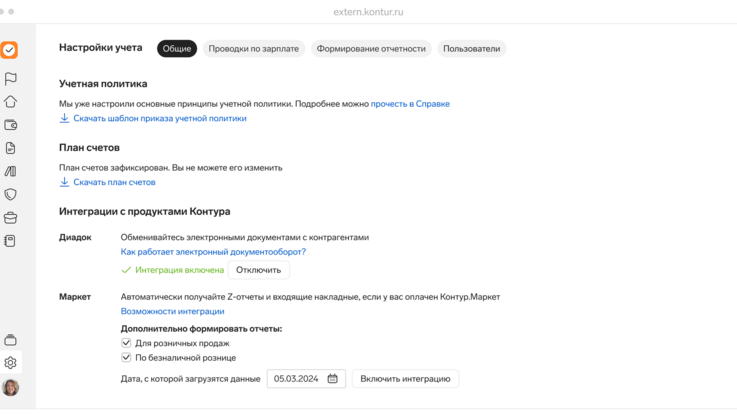Toggle "По безналичной рознице" checkbox

(x=126, y=357)
